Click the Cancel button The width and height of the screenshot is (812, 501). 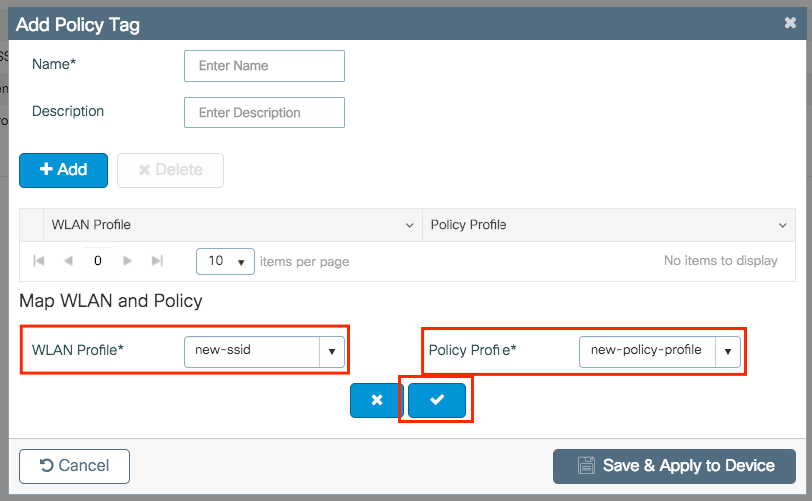[x=74, y=466]
